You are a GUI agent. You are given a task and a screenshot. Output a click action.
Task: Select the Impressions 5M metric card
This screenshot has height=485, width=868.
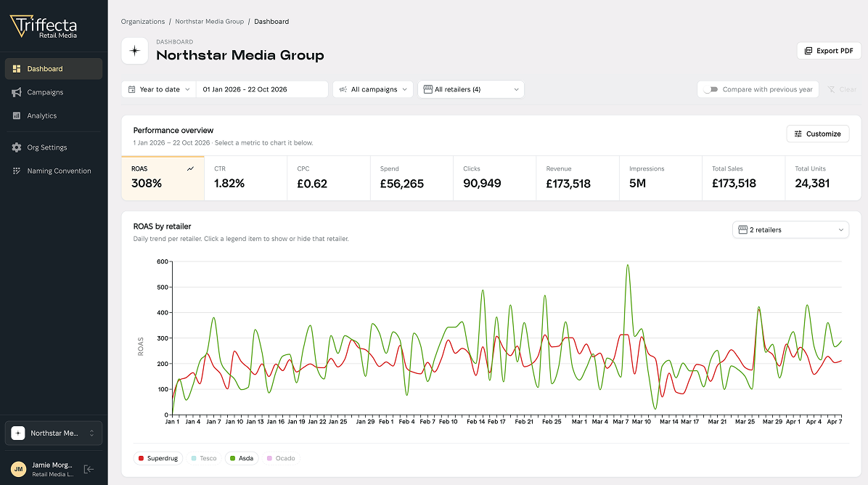coord(661,178)
